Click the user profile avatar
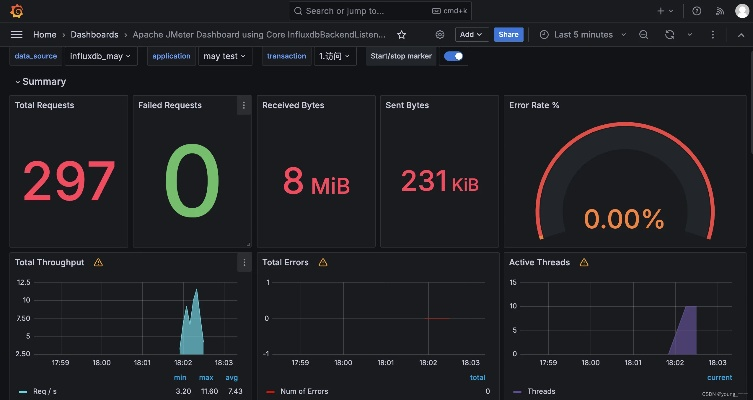The image size is (753, 400). point(740,11)
